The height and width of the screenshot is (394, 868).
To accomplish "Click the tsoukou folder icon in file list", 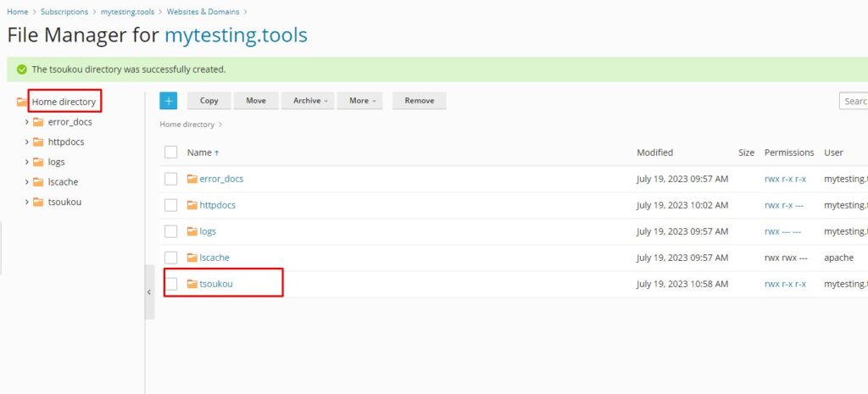I will click(192, 284).
